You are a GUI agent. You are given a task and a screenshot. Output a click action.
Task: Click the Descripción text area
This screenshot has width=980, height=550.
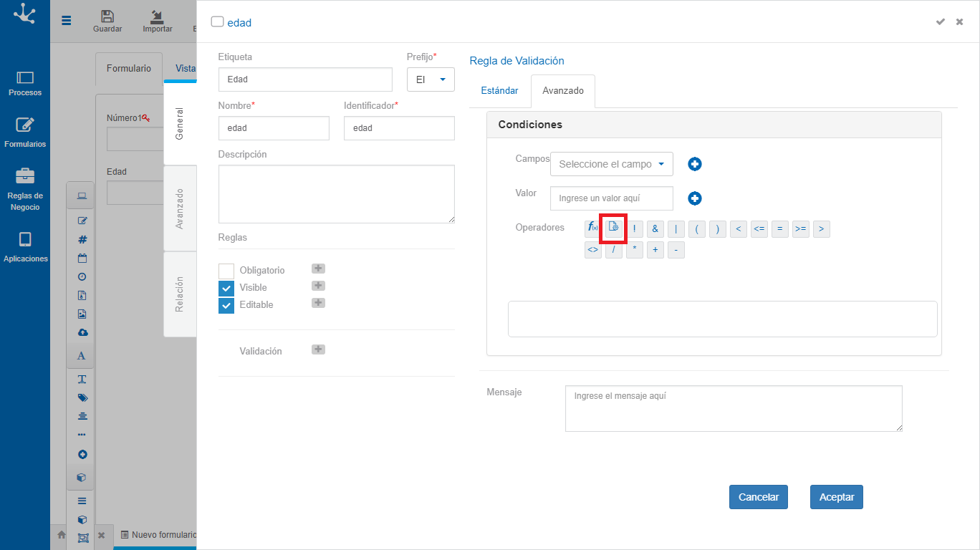pos(337,194)
